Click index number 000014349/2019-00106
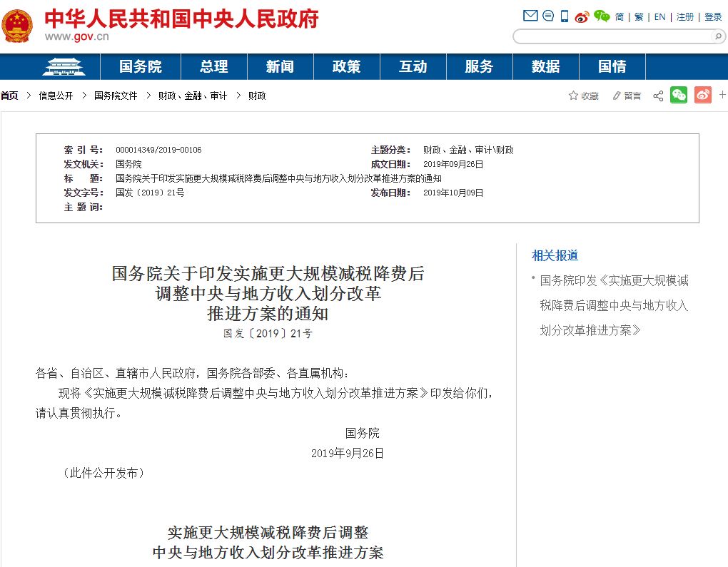 click(158, 150)
